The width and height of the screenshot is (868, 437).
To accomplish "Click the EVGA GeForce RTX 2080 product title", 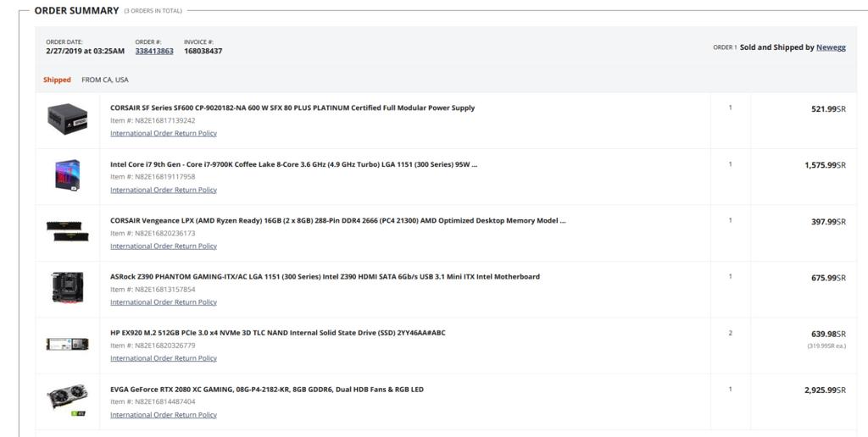I will tap(267, 390).
